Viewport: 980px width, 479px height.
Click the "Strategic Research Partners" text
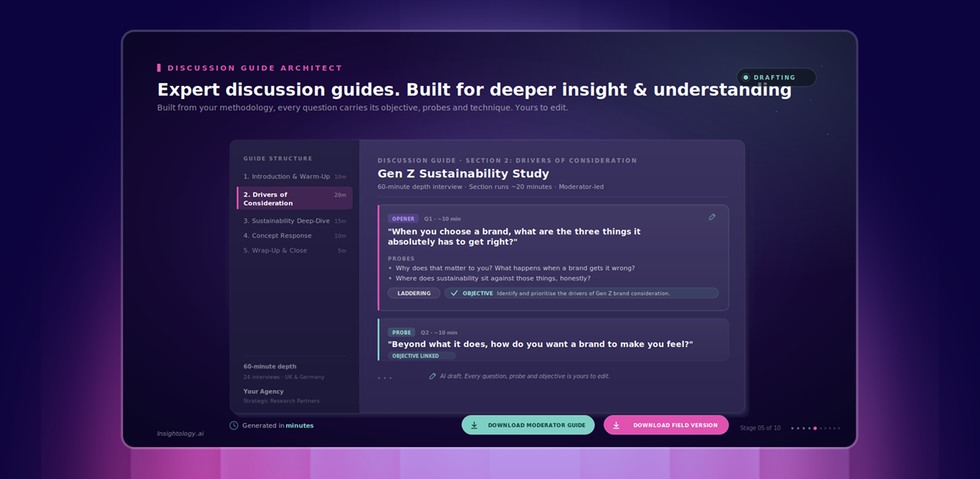(281, 401)
